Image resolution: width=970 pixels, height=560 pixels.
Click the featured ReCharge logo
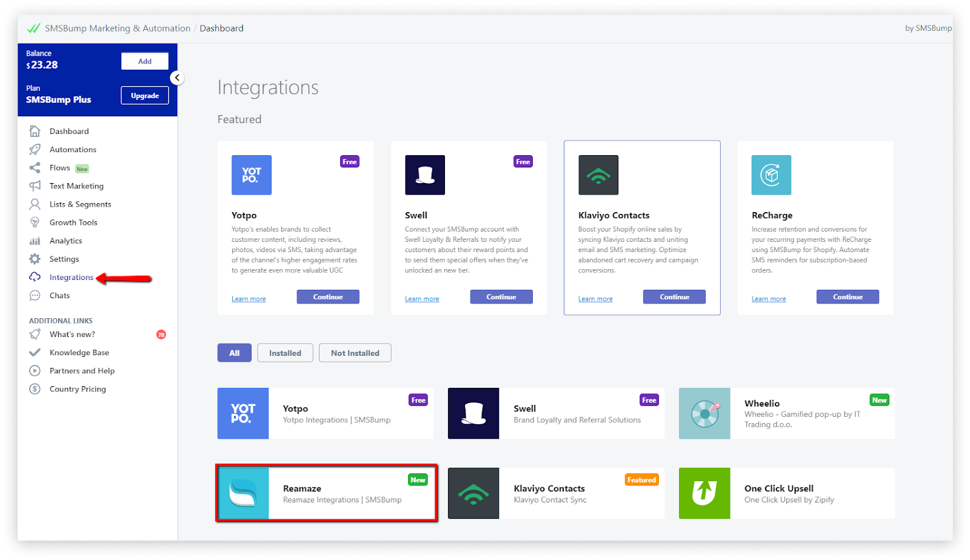[x=771, y=175]
